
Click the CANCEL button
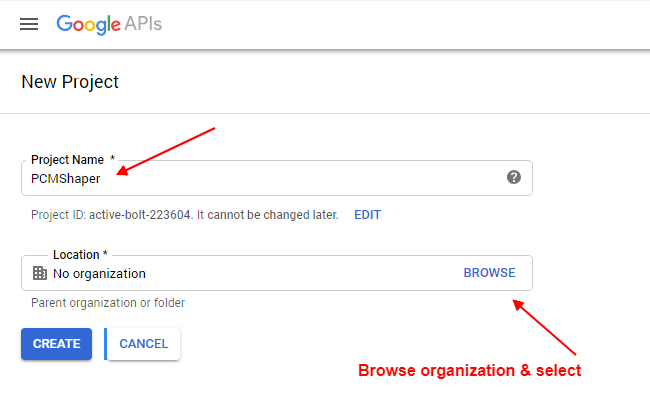pyautogui.click(x=143, y=344)
